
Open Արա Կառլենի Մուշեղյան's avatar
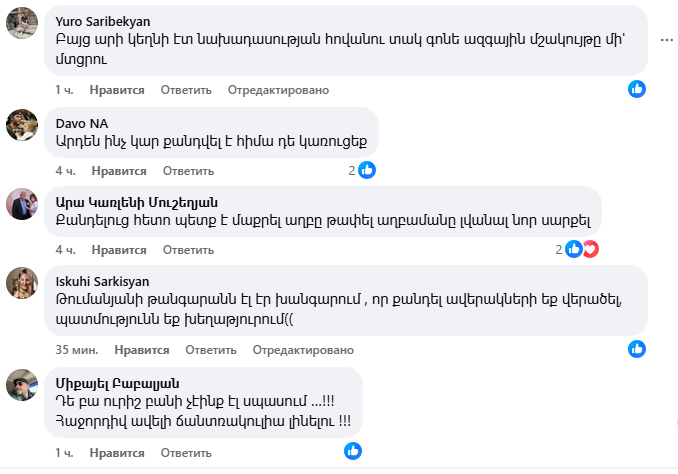(x=23, y=204)
